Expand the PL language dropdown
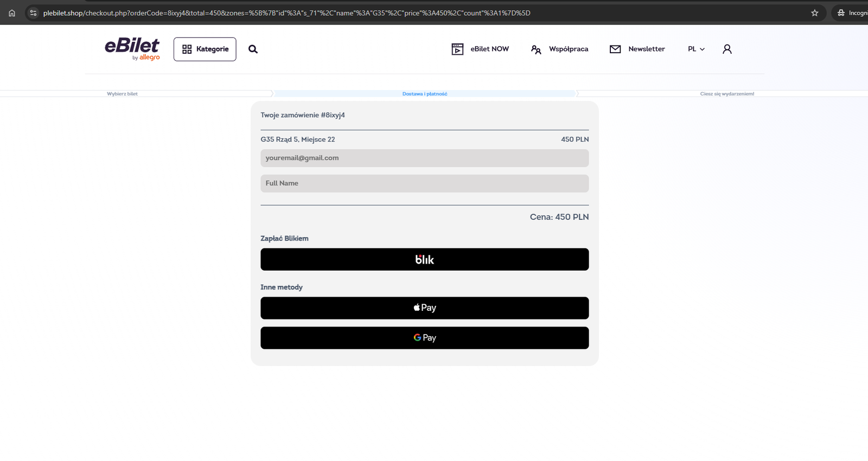Screen dimensions: 868x461 tap(696, 49)
